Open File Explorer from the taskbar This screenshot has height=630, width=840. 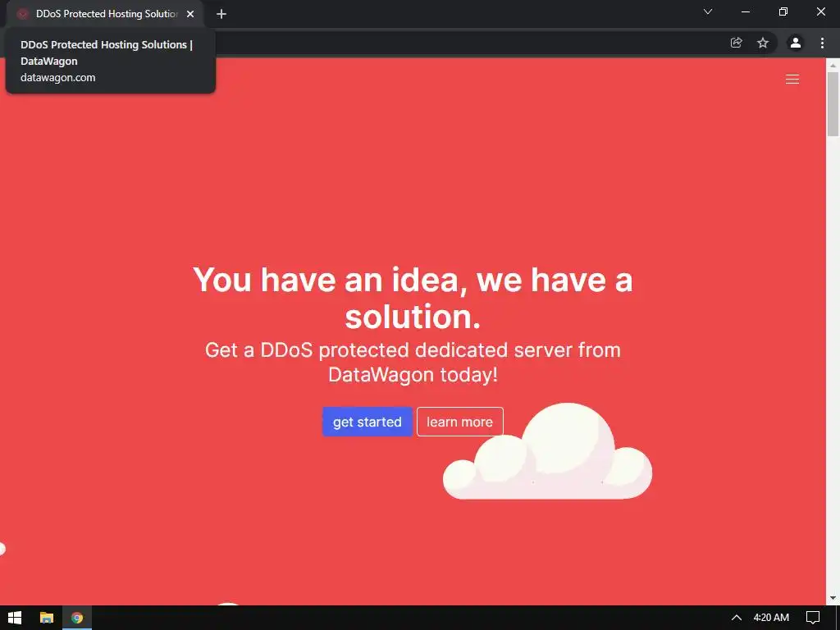47,618
